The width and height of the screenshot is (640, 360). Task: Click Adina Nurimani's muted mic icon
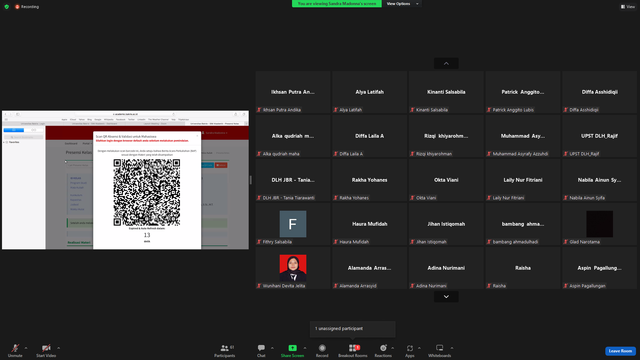point(412,286)
